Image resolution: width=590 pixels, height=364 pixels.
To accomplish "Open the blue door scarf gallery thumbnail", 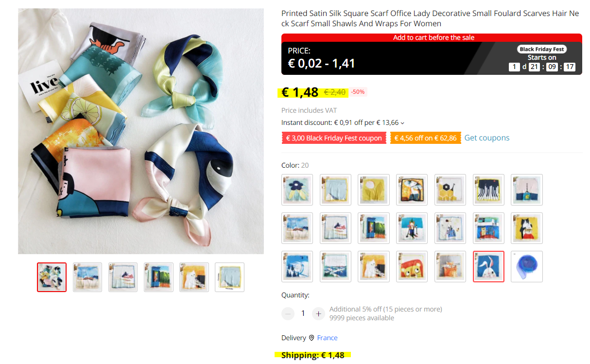I will [x=158, y=277].
